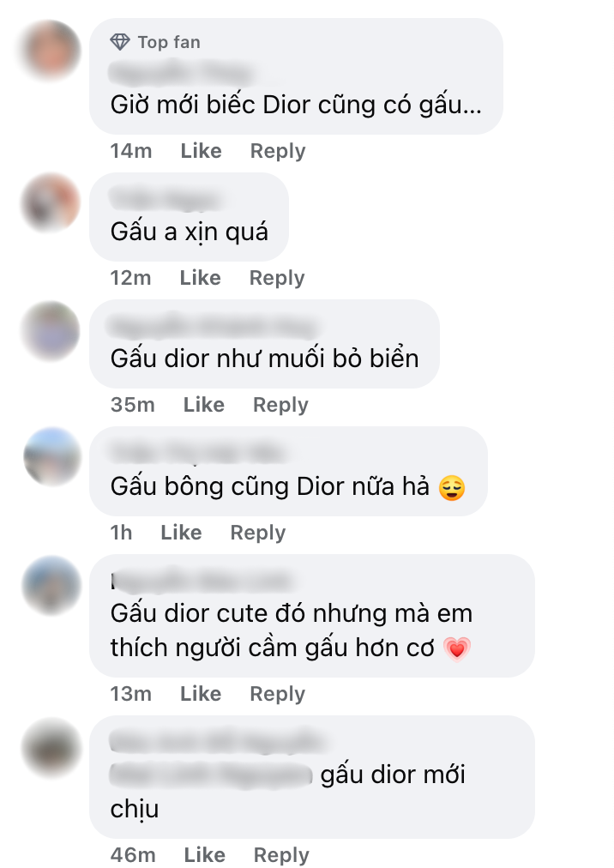Reply to the bottom 'gấu dior mới chịu' comment
This screenshot has height=868, width=614.
tap(281, 854)
